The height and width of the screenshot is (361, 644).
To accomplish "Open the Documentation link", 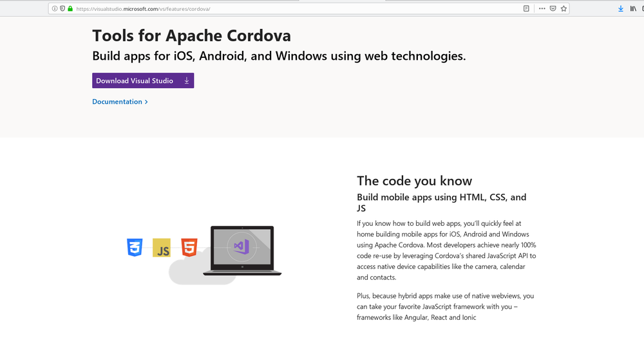I will 120,102.
